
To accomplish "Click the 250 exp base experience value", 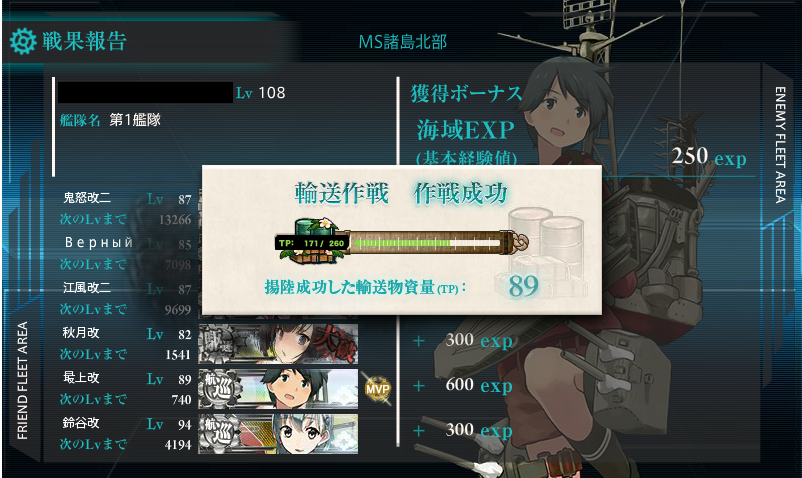I will 708,156.
